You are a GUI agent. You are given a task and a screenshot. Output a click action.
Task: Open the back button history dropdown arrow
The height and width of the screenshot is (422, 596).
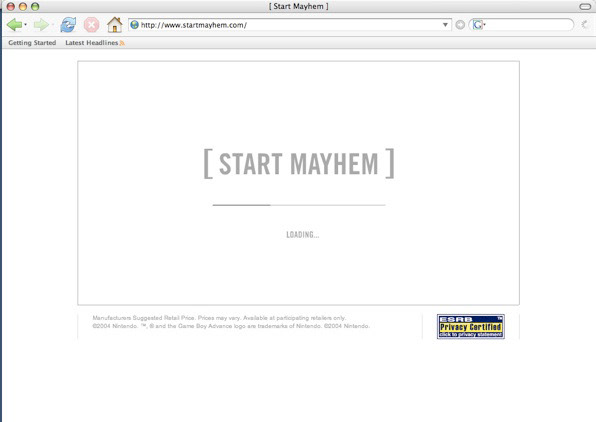point(25,25)
